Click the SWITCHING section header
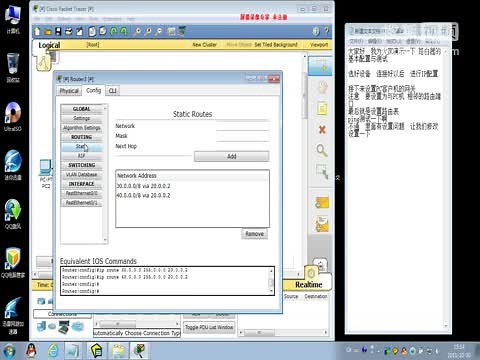The width and height of the screenshot is (480, 360). (x=82, y=165)
